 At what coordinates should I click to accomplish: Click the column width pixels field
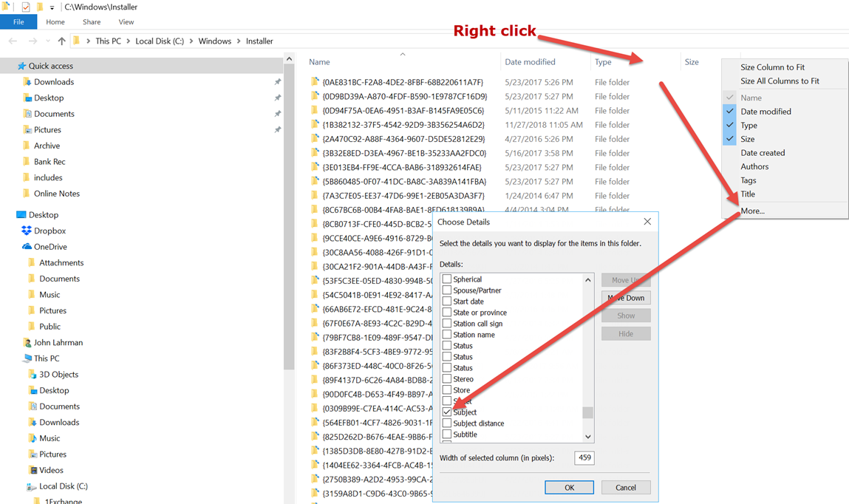584,457
